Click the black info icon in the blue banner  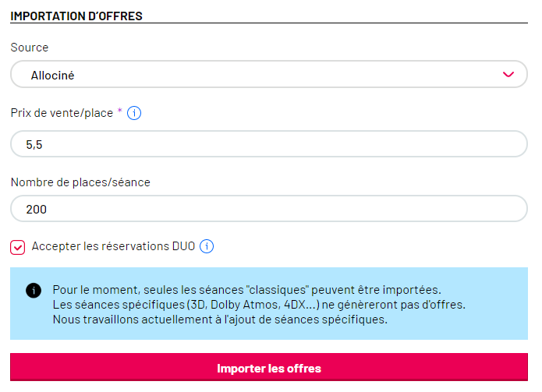[x=34, y=291]
